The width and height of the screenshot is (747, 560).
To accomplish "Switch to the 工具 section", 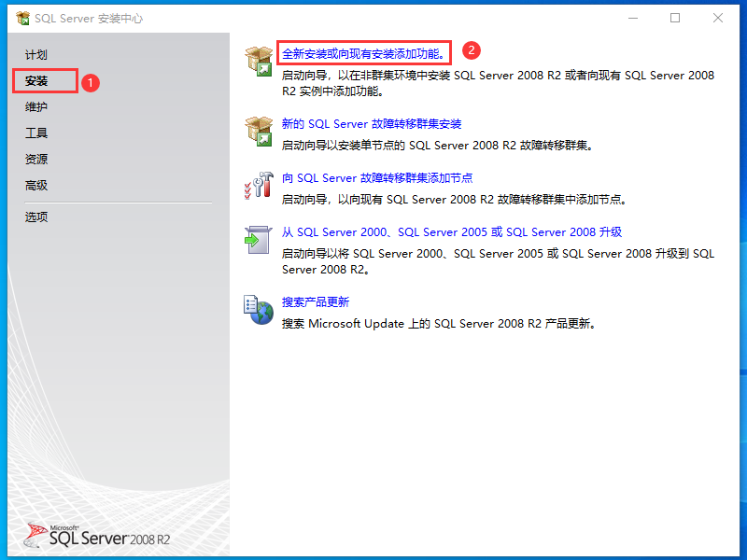I will pyautogui.click(x=36, y=133).
